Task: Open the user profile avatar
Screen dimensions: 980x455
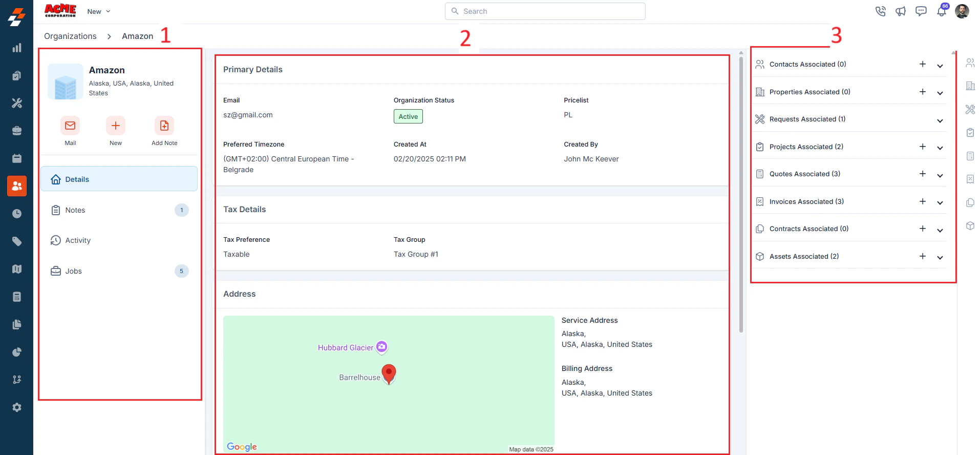Action: coord(962,11)
